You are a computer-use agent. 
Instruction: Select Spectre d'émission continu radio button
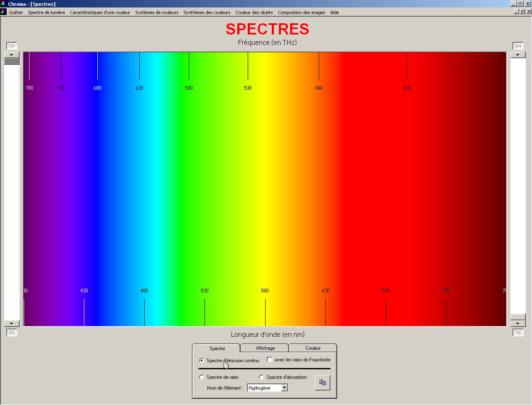click(202, 361)
